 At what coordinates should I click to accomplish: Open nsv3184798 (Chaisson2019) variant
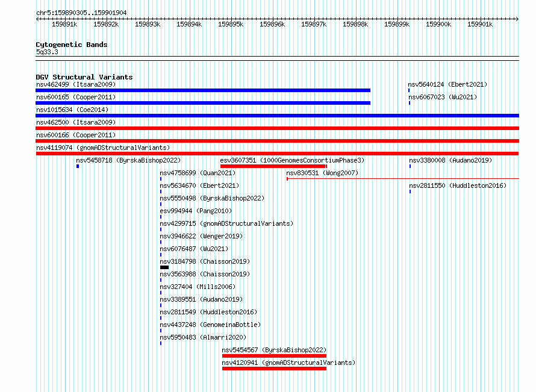(x=205, y=261)
